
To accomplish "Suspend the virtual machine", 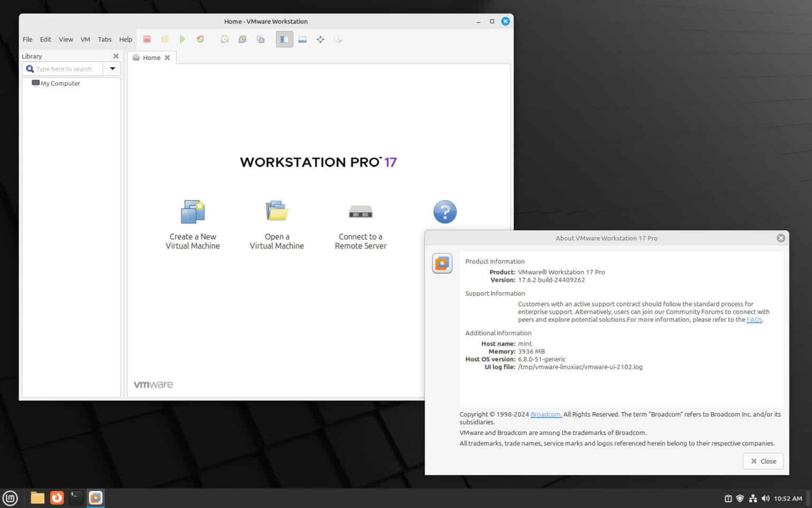I will coord(165,39).
